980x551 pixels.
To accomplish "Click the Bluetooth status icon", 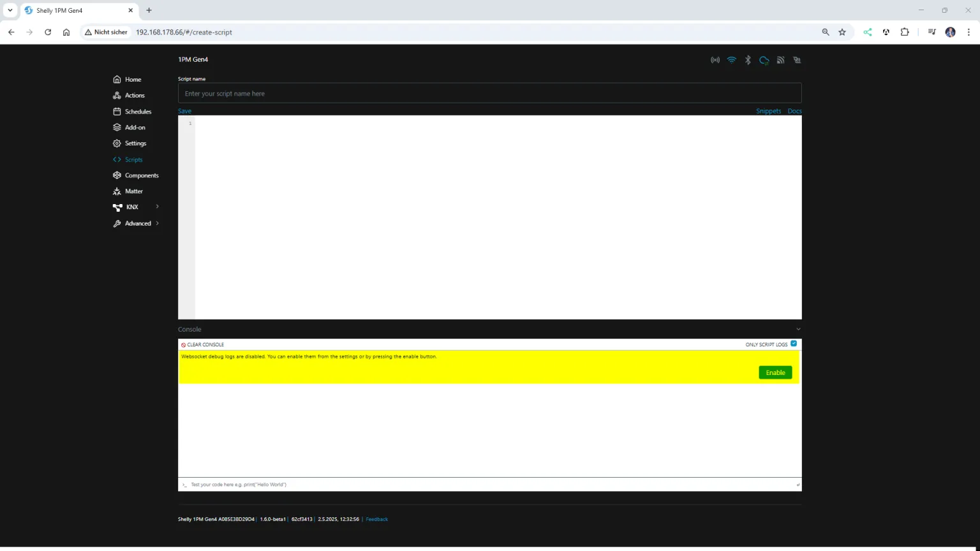I will [x=747, y=59].
